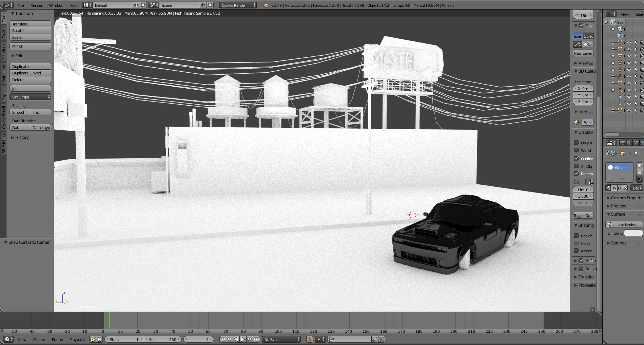Click the grease pencil draw icon
This screenshot has height=345, width=644.
coord(577,44)
